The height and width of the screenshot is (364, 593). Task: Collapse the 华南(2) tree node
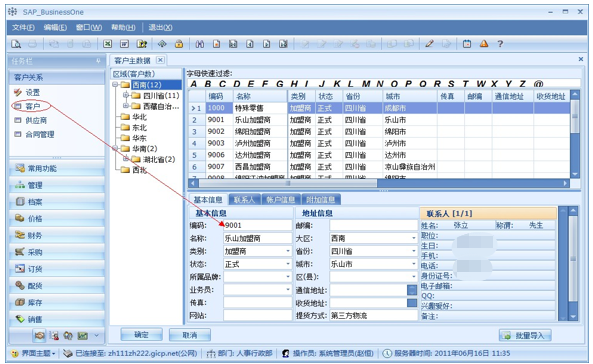(x=115, y=148)
